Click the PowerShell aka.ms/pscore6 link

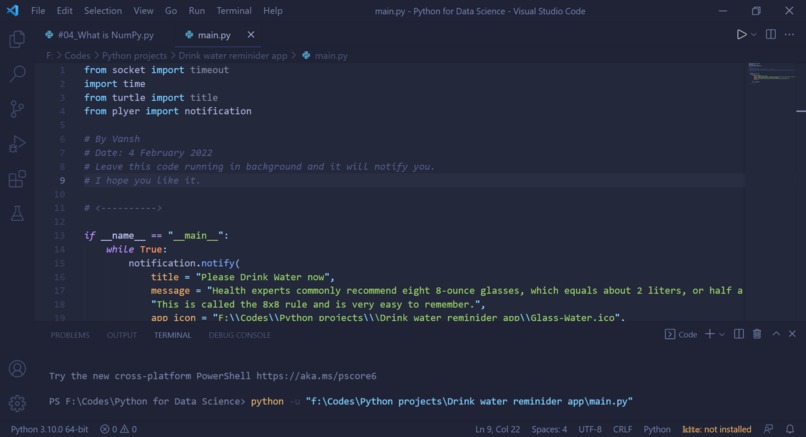tap(316, 376)
